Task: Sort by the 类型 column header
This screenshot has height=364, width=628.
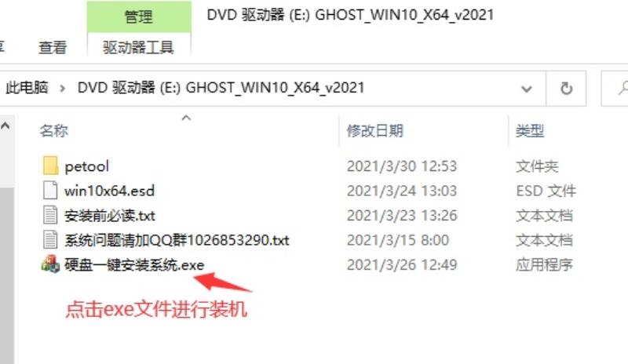Action: click(530, 130)
